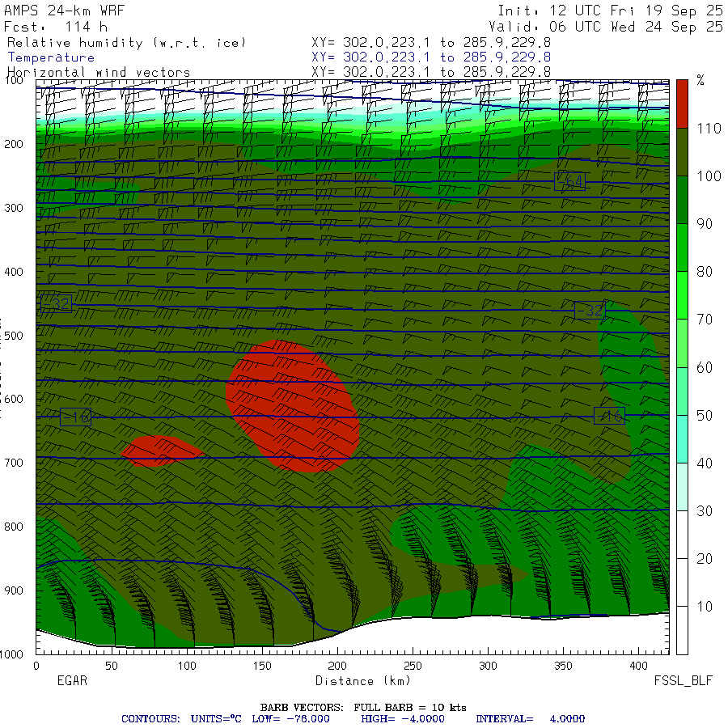The image size is (728, 728).
Task: Click the small red humidity blob
Action: (160, 451)
